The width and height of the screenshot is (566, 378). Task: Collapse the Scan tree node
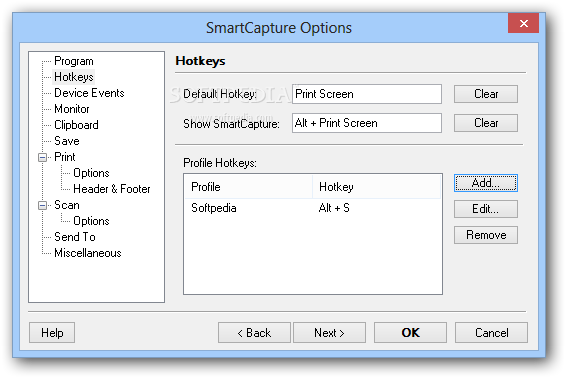click(x=42, y=205)
